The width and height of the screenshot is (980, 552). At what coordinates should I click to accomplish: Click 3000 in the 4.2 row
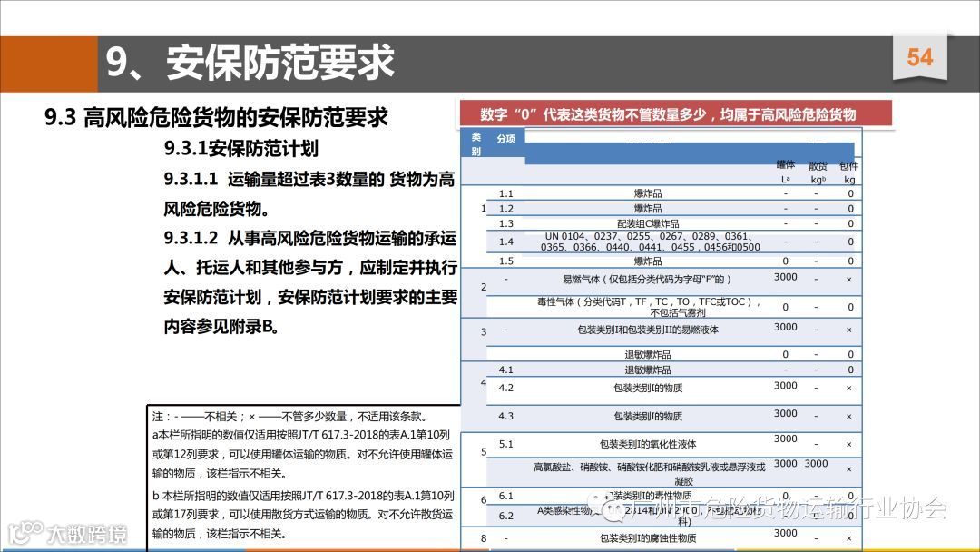[x=785, y=386]
